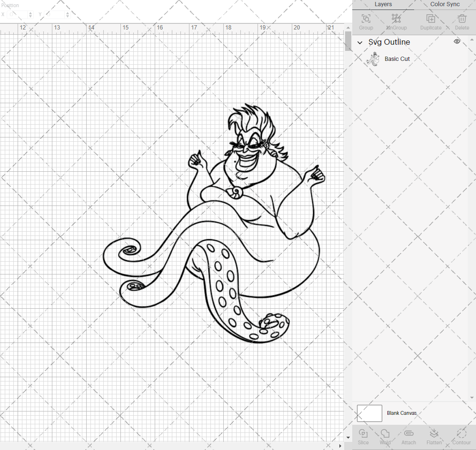Click the Slice tool icon
Viewport: 476px width, 450px height.
(363, 433)
